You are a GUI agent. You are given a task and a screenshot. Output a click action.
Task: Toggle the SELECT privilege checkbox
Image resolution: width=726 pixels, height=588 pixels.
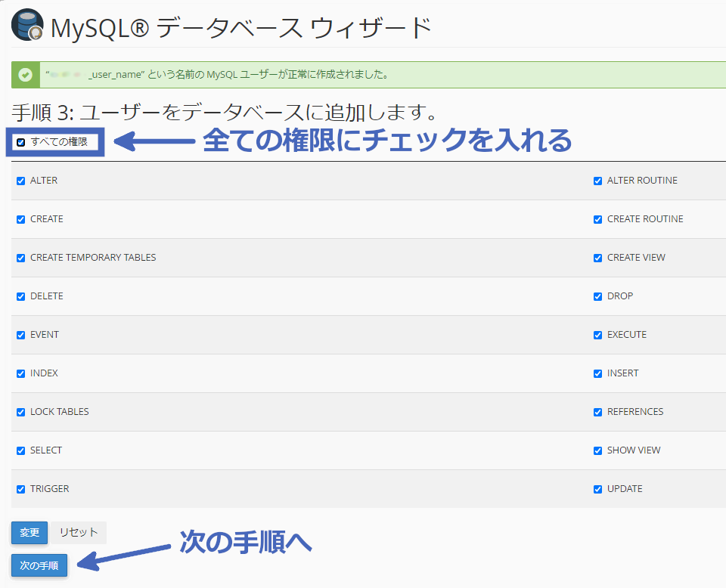(21, 450)
